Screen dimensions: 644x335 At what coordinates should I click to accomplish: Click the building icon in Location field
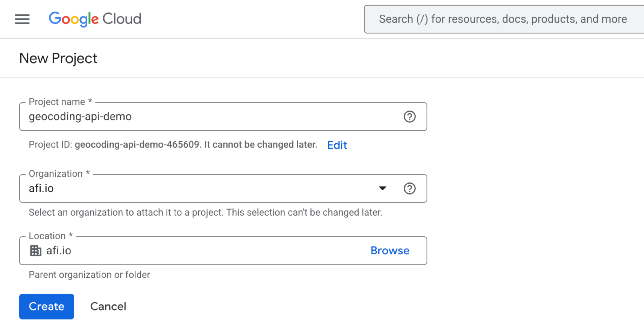pyautogui.click(x=35, y=250)
